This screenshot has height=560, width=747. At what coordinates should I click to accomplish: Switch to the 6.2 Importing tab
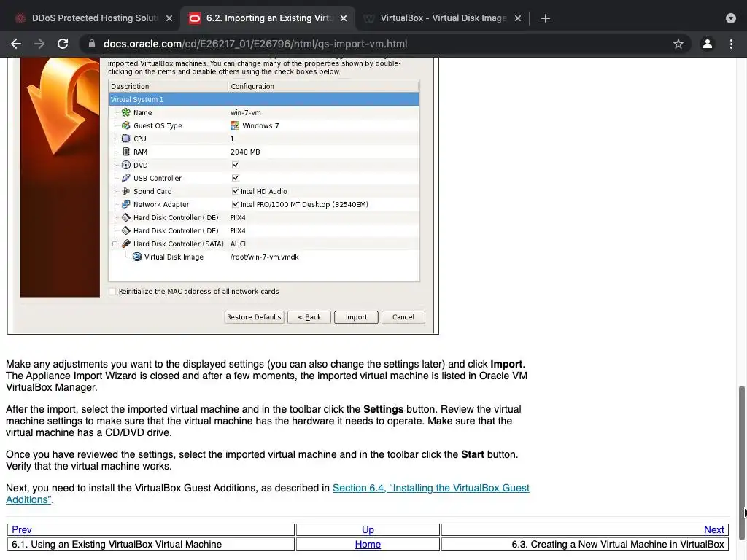coord(269,18)
